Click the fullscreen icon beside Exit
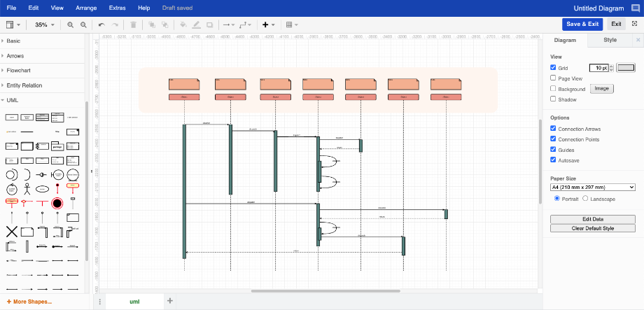 coord(634,24)
